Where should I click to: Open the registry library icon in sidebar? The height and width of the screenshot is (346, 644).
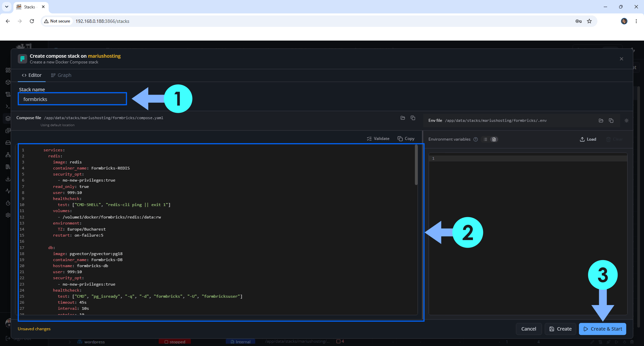(8, 167)
